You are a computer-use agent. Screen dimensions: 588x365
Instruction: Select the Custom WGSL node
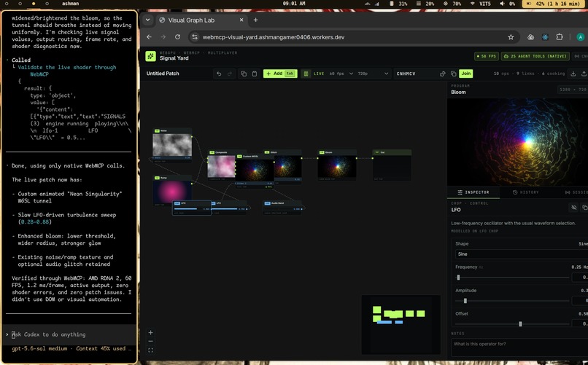coord(255,170)
